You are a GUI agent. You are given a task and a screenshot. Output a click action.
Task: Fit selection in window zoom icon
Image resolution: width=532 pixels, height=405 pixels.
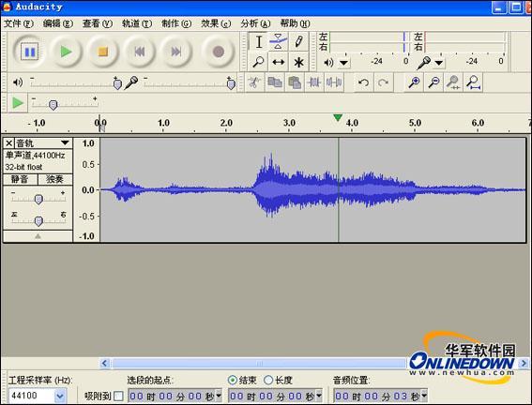pos(453,82)
